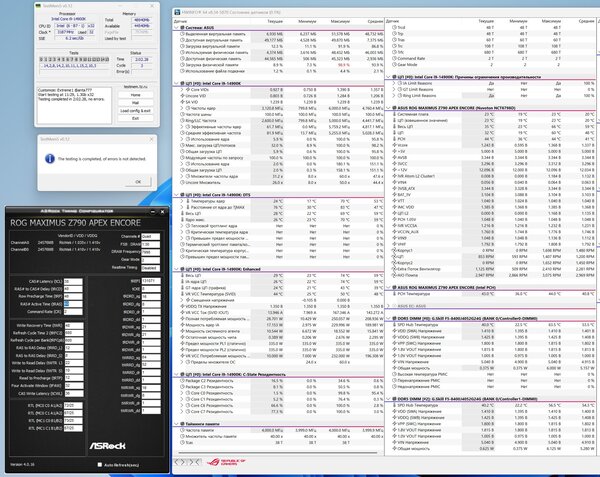Click the voltage icon beside the +12V row

(394, 170)
